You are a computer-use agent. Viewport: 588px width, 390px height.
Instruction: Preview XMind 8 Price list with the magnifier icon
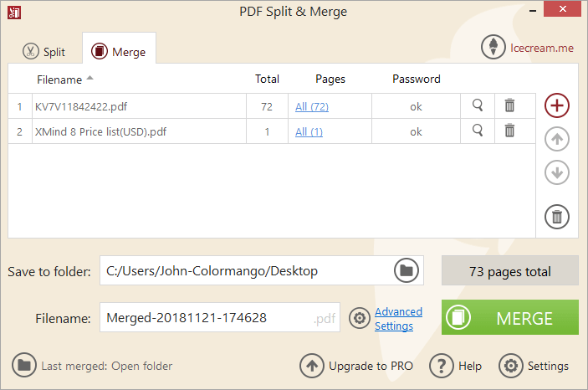click(x=478, y=131)
